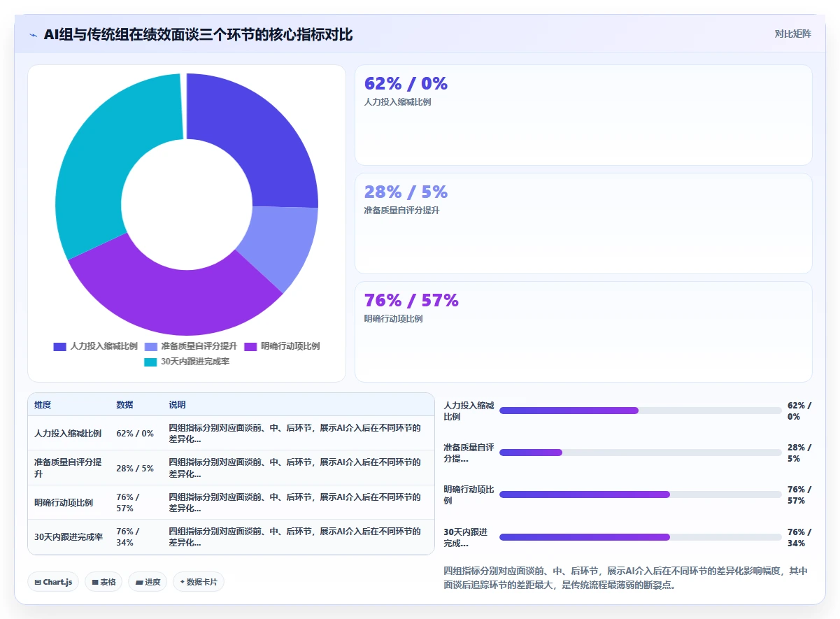Viewport: 840px width, 619px height.
Task: Toggle the 人力投入缩减比例 legend color box
Action: point(59,346)
